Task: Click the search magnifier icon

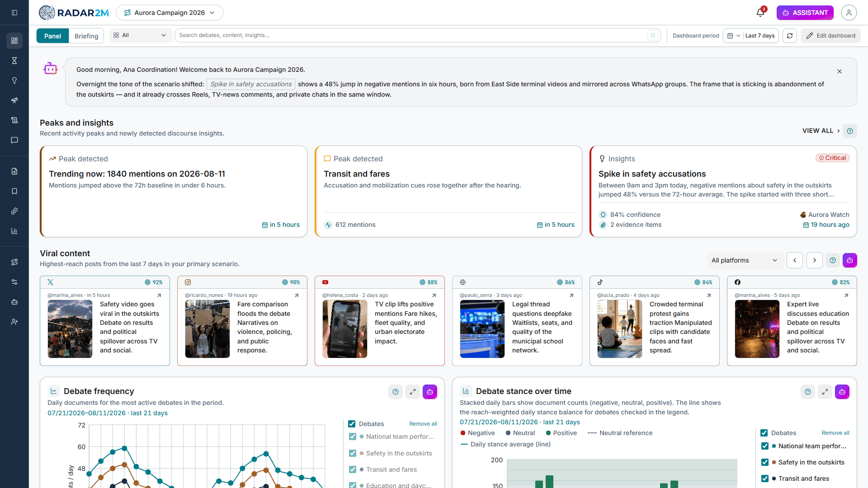Action: coord(653,35)
